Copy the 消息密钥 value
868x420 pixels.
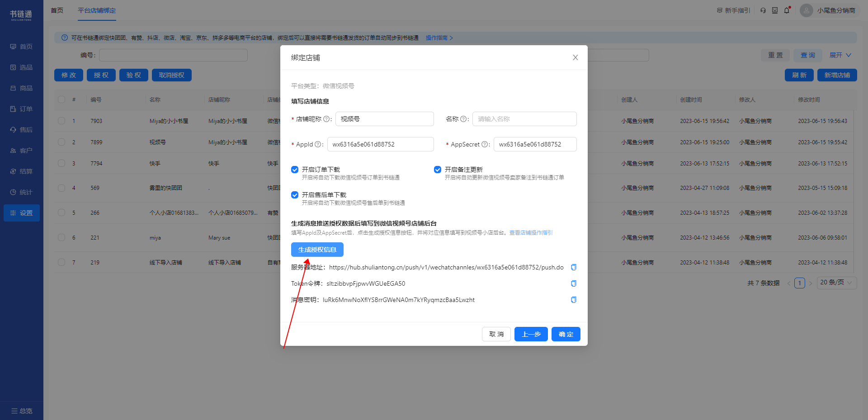pos(574,300)
